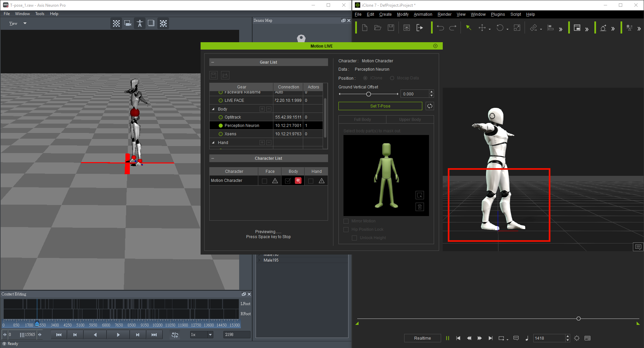Screen dimensions: 644x348
Task: Switch to Full Body tab
Action: [x=363, y=120]
